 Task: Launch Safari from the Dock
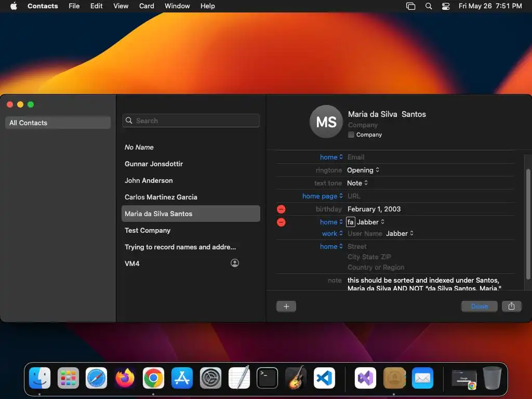click(96, 378)
